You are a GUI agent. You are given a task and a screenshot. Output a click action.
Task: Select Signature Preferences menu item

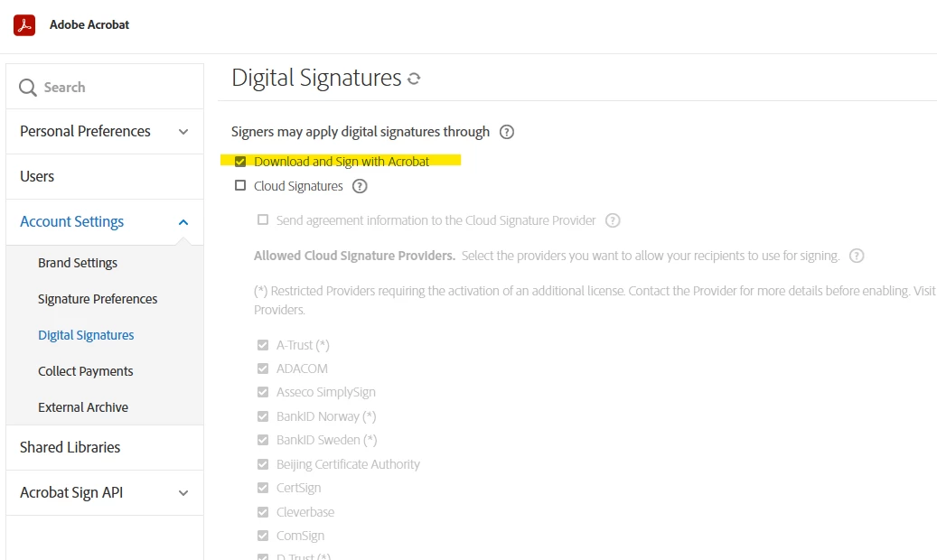(98, 299)
